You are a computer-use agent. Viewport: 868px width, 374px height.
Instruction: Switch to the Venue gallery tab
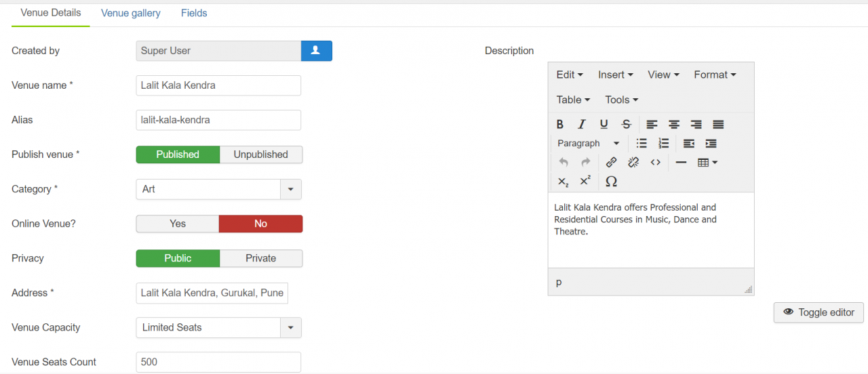point(131,13)
